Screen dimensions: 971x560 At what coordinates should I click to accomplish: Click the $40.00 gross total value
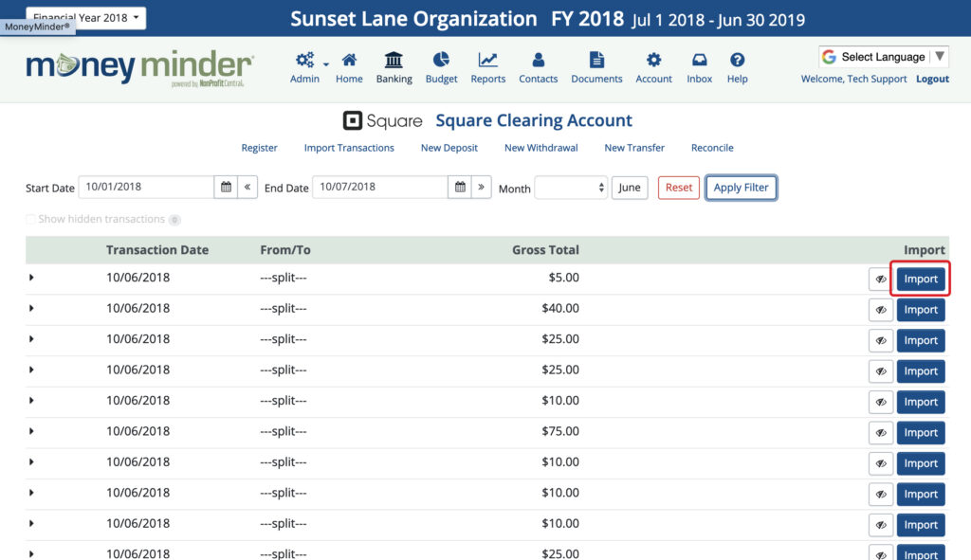[x=559, y=308]
